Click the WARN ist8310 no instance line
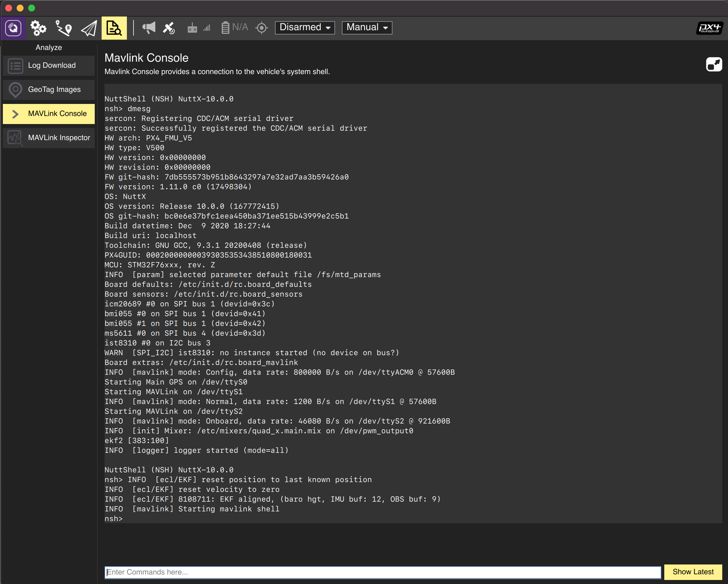Screen dimensions: 728x584 (252, 353)
